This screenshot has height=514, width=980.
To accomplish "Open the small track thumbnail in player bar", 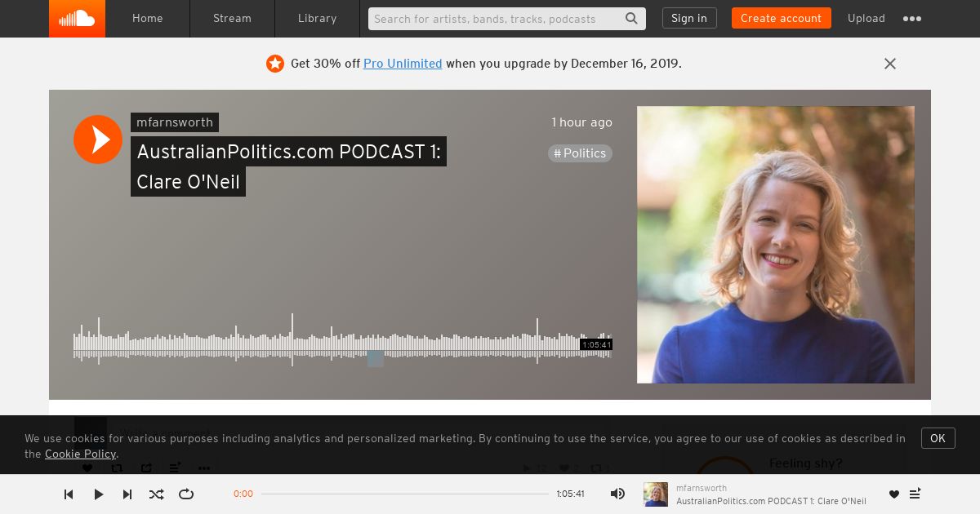I will click(656, 494).
